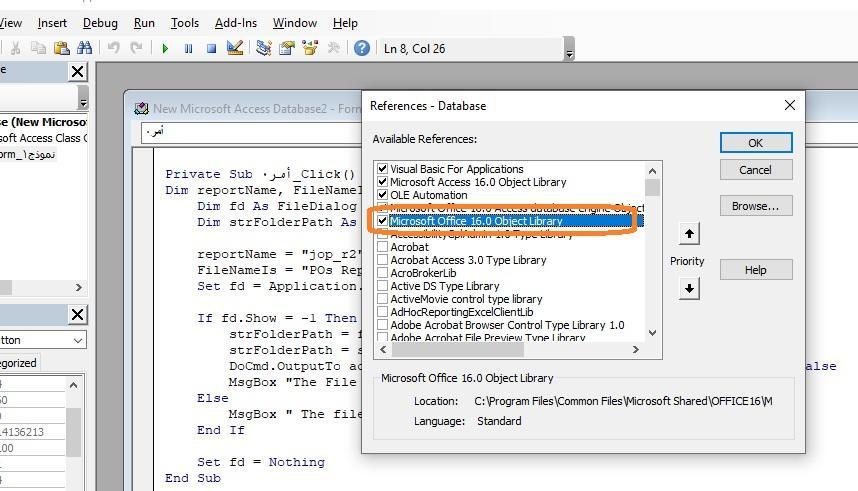Viewport: 858px width, 491px height.
Task: Open the Insert menu
Action: point(52,23)
